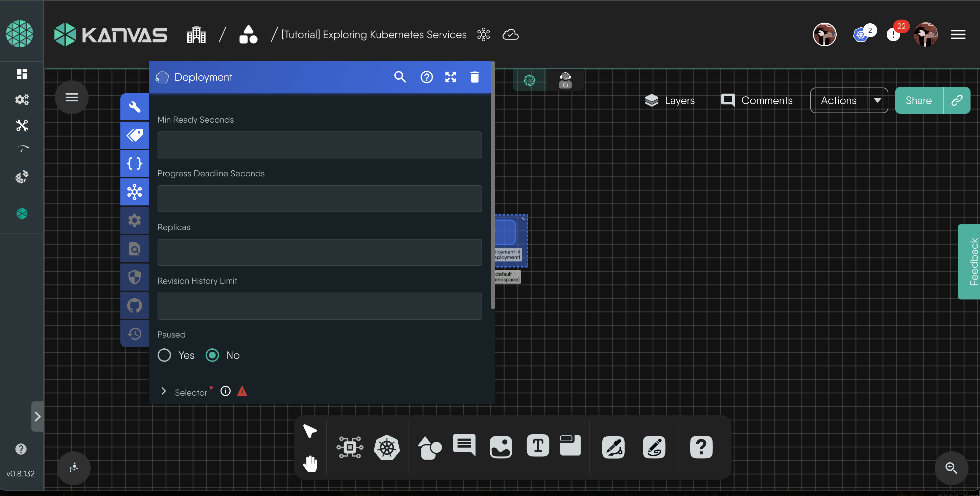Click the trash delete icon in Deployment header
Image resolution: width=980 pixels, height=496 pixels.
(474, 77)
